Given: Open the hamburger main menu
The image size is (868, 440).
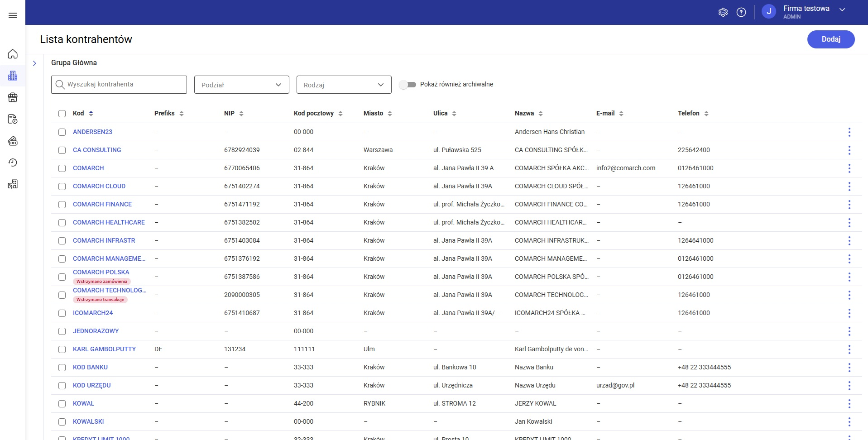Looking at the screenshot, I should click(x=13, y=15).
